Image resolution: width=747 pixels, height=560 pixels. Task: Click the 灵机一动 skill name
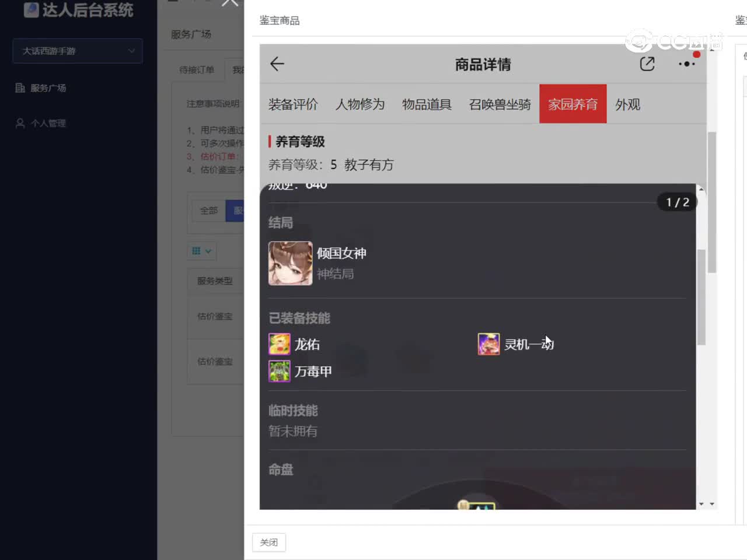click(x=529, y=345)
